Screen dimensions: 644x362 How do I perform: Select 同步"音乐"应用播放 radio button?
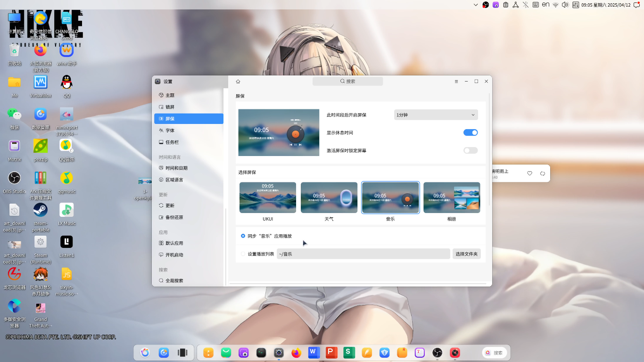(243, 236)
